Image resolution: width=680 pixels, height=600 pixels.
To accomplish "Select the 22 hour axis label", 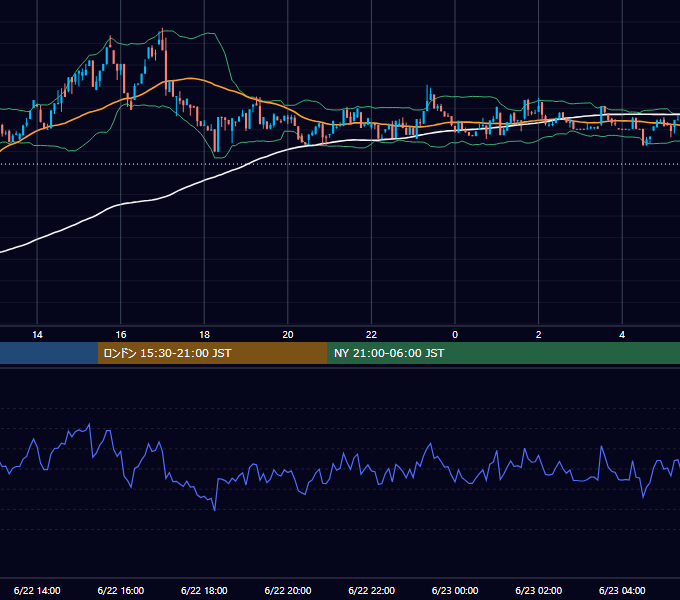I will [371, 335].
